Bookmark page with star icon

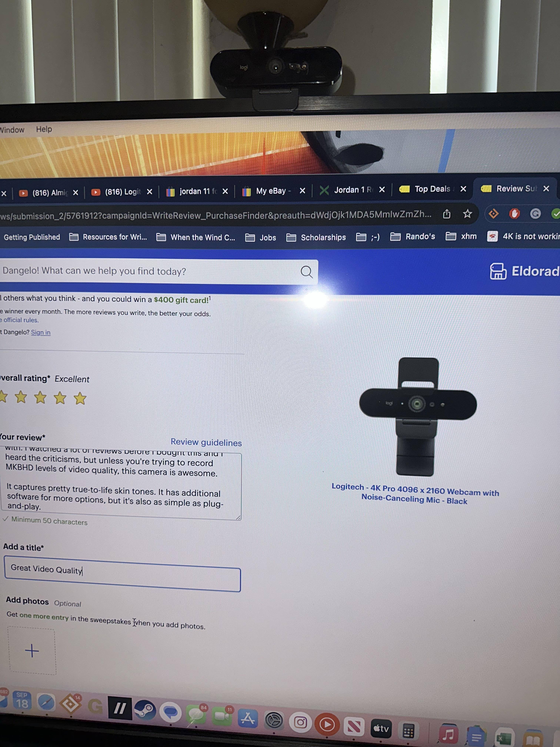467,213
